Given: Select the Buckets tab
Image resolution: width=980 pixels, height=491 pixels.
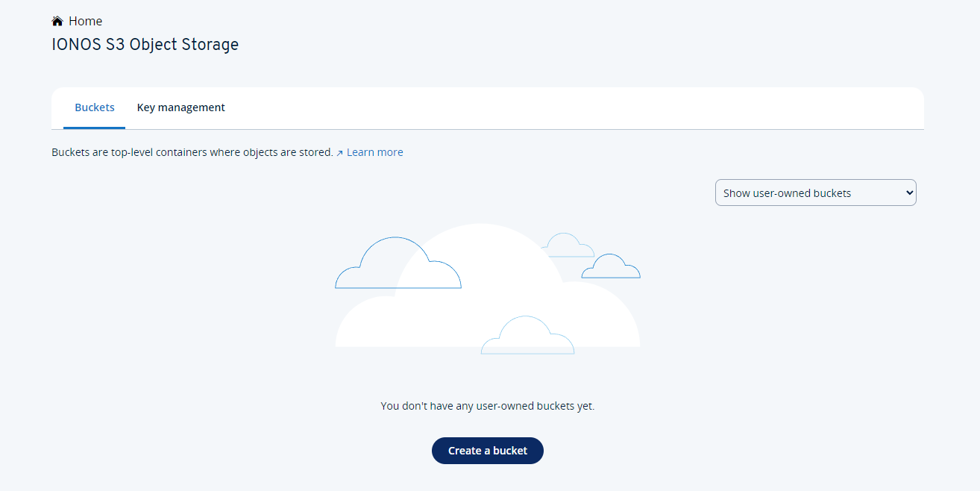Looking at the screenshot, I should pos(95,107).
